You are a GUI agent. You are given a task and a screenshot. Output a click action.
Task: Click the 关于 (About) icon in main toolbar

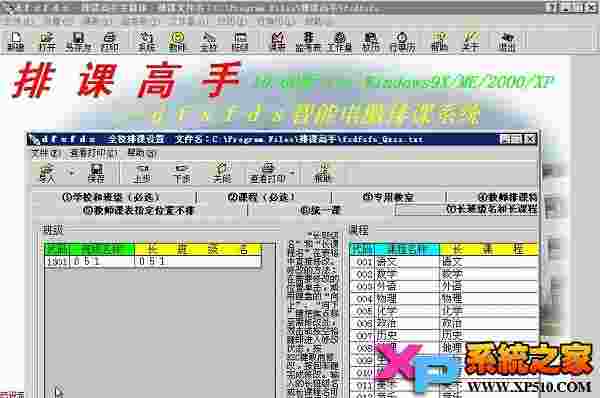point(471,41)
